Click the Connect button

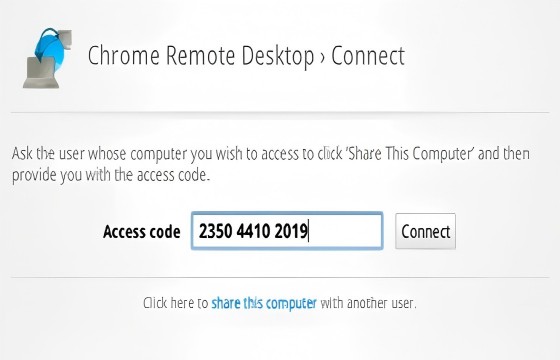pyautogui.click(x=425, y=231)
